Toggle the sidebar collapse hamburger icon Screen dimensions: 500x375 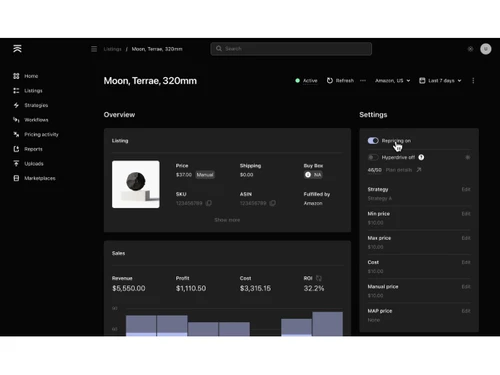point(94,49)
